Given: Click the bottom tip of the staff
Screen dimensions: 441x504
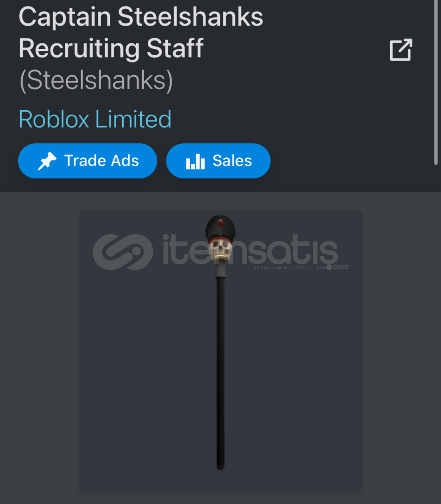Looking at the screenshot, I should click(x=220, y=467).
